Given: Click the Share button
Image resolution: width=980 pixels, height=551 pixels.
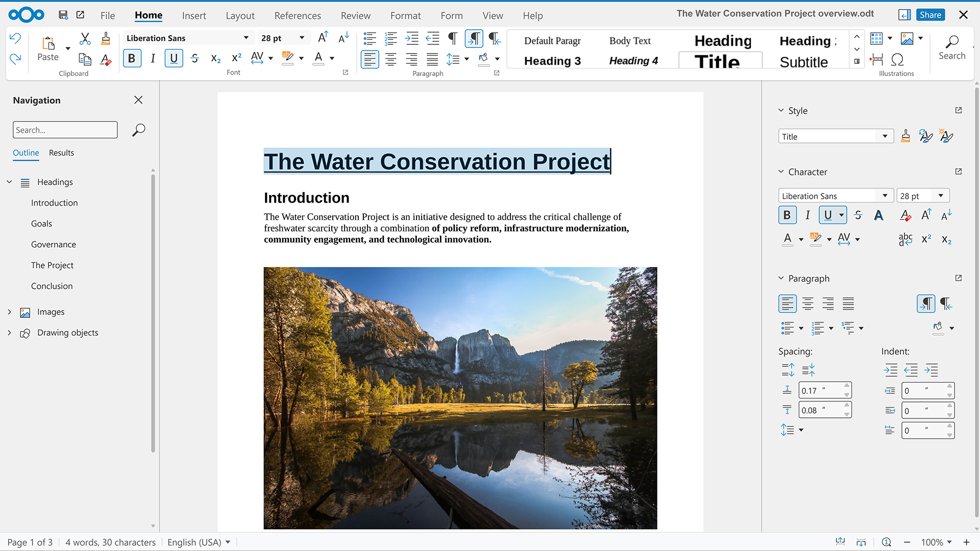Looking at the screenshot, I should pyautogui.click(x=930, y=15).
